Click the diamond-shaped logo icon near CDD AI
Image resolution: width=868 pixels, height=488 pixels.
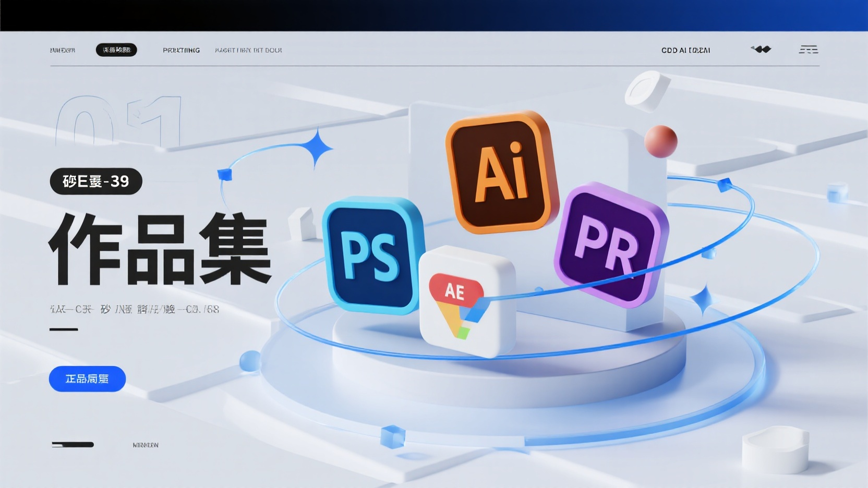[x=762, y=50]
